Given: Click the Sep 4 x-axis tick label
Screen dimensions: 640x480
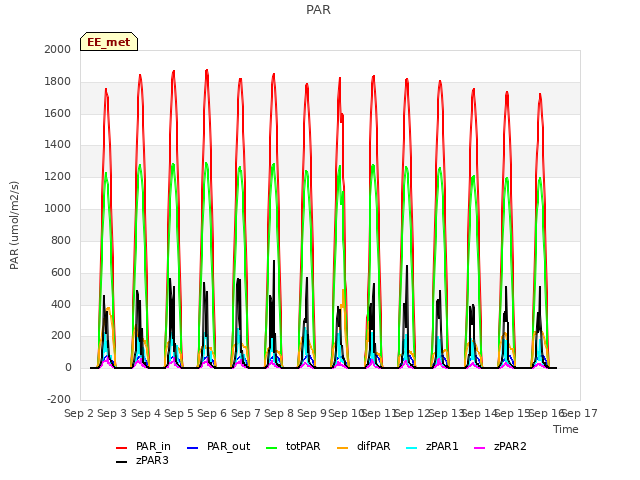Looking at the screenshot, I should (x=146, y=413).
